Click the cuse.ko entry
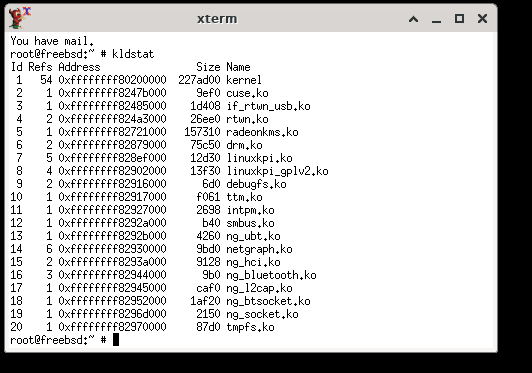532x373 pixels. (247, 93)
